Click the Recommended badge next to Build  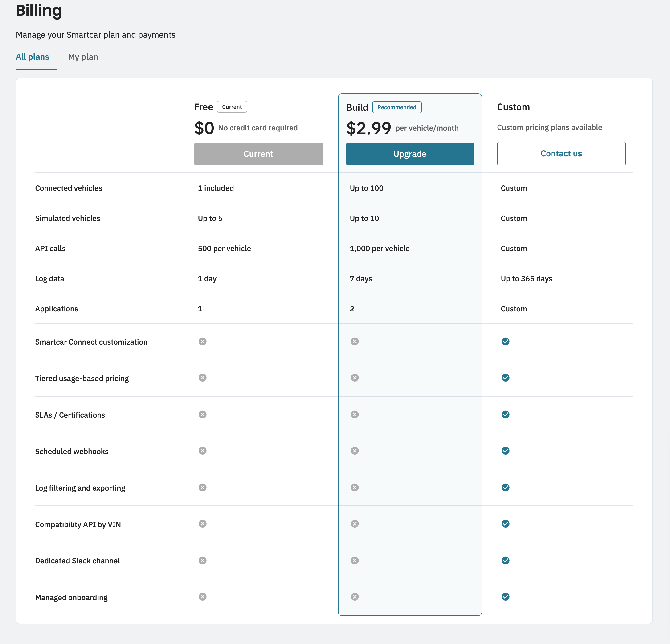click(x=396, y=107)
